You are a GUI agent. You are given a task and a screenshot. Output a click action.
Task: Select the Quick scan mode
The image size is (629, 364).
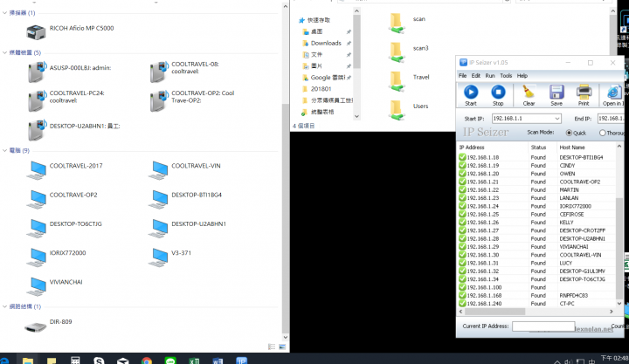576,133
